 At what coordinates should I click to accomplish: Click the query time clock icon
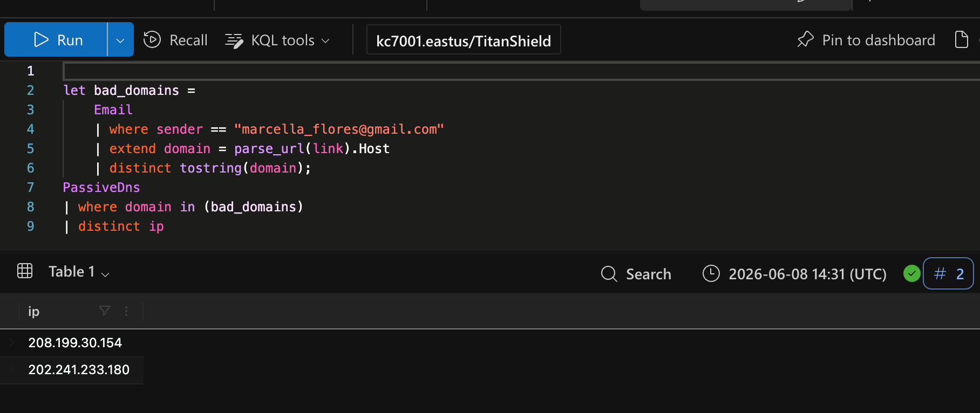click(711, 273)
